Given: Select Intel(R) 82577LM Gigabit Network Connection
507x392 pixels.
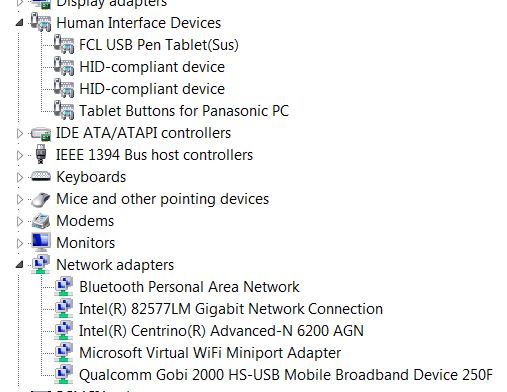Looking at the screenshot, I should click(x=231, y=309).
